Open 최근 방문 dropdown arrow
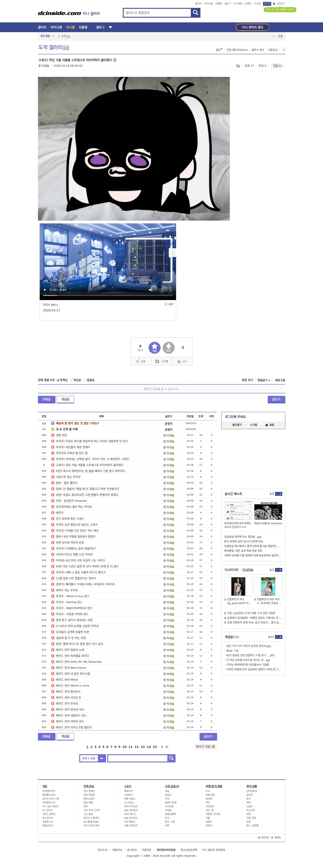Image resolution: width=323 pixels, height=868 pixels. 53,36
